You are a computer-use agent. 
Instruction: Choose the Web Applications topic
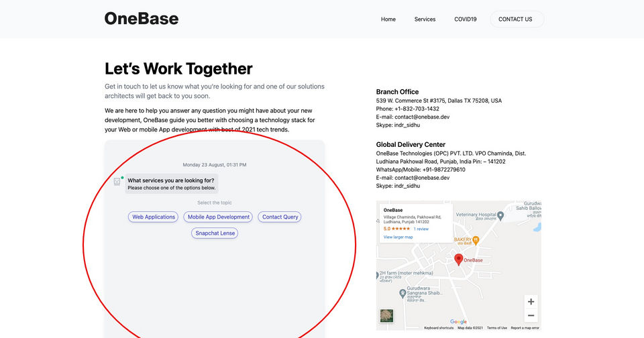(x=153, y=217)
